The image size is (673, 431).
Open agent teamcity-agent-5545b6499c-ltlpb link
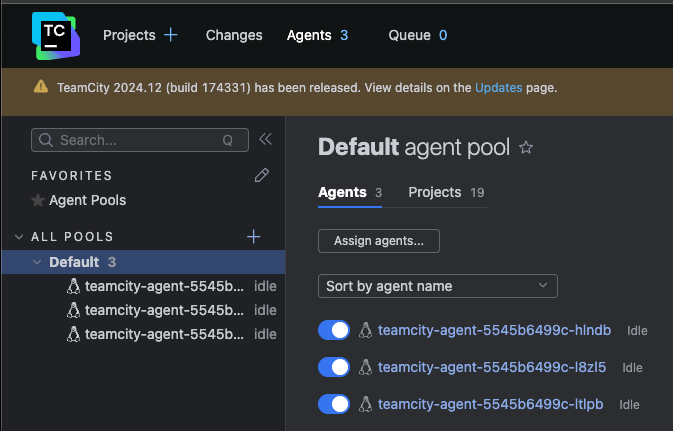[491, 404]
